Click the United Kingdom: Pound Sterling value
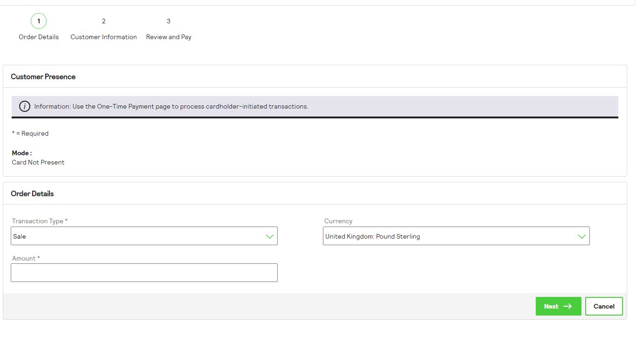 pos(372,236)
